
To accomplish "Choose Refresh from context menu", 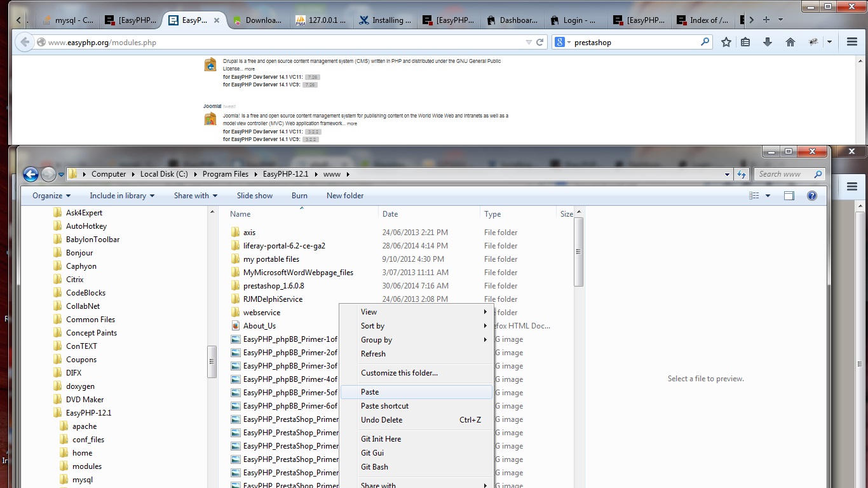I will [x=417, y=354].
